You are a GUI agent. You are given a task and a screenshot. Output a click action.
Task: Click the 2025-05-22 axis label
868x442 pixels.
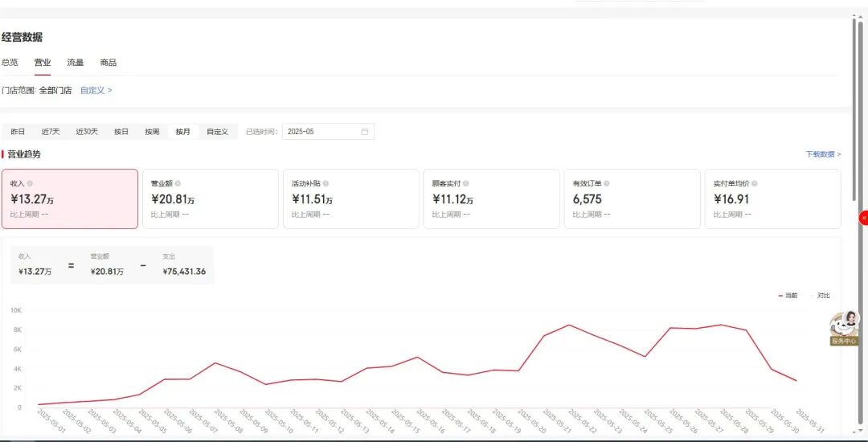pos(583,423)
